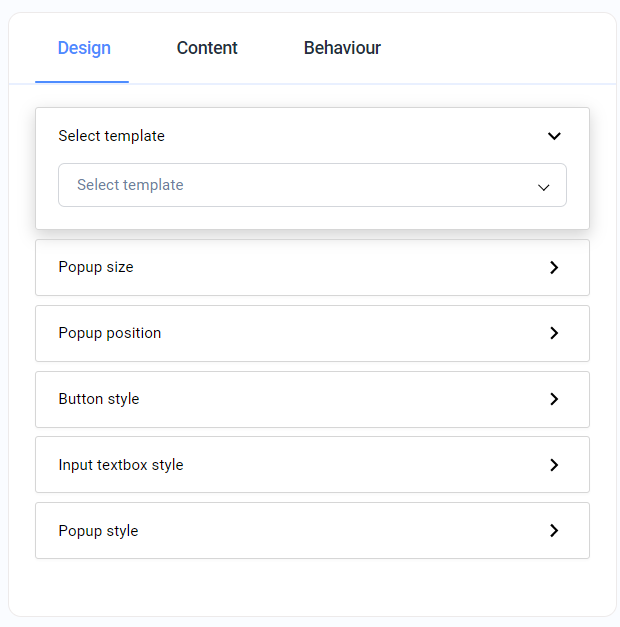Open the Select template placeholder dropdown

point(130,185)
